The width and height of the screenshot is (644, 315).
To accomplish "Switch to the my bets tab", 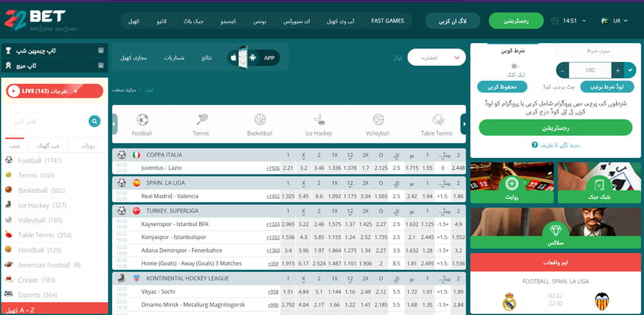I will 598,51.
